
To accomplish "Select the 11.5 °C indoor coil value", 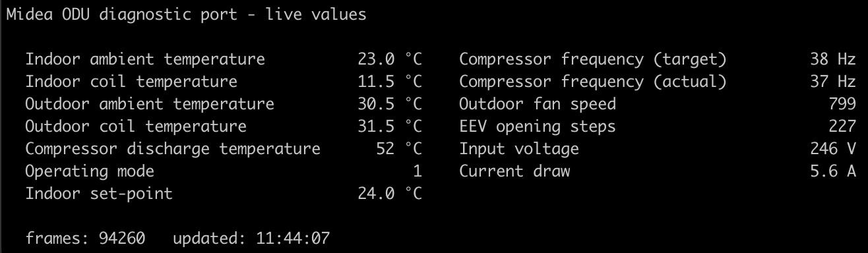I will click(x=390, y=82).
